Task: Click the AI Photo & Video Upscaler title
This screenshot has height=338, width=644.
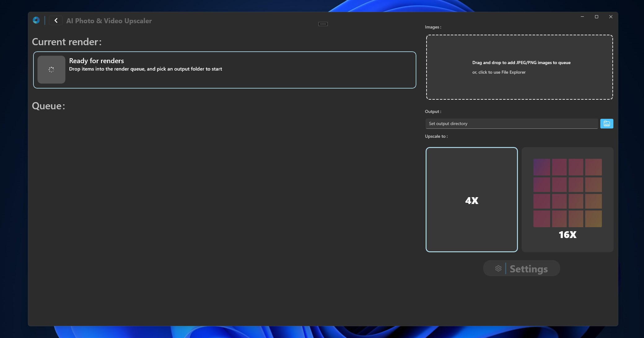Action: point(109,20)
